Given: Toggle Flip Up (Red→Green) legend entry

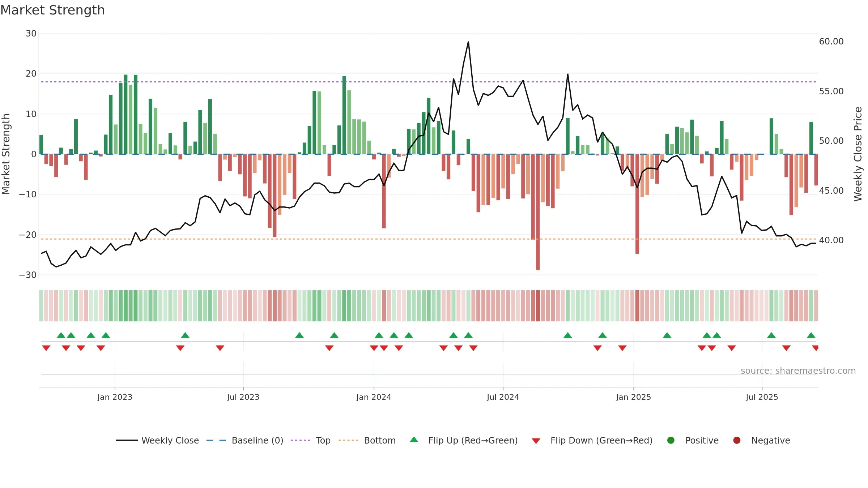Looking at the screenshot, I should (x=463, y=440).
